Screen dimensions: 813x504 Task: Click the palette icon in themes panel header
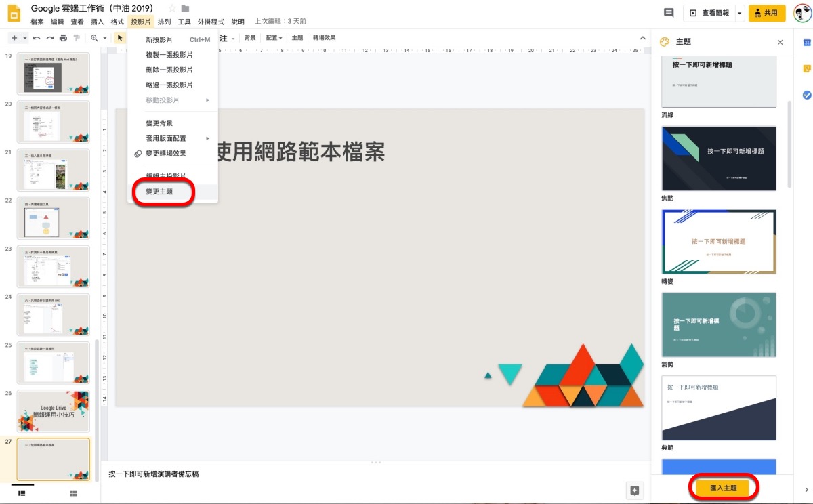point(664,42)
